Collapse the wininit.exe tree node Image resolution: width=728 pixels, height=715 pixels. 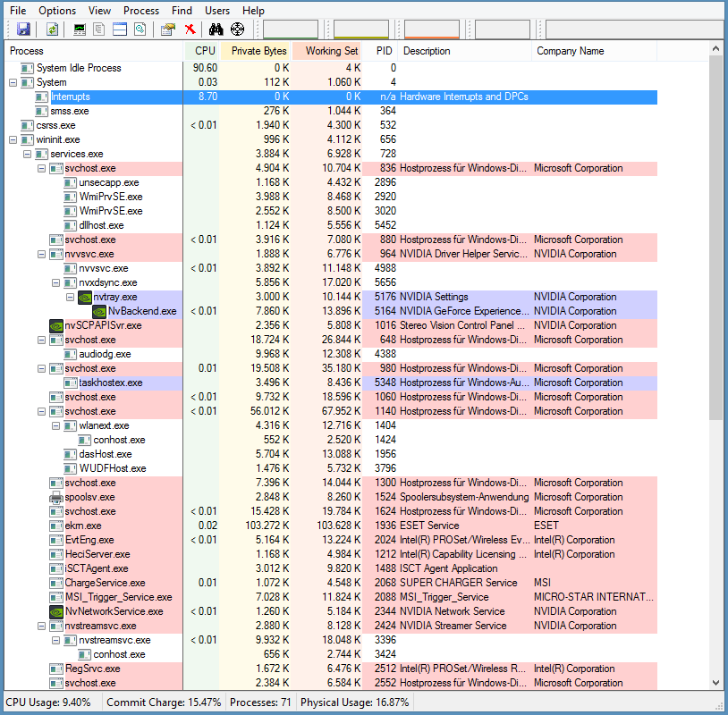[x=13, y=139]
